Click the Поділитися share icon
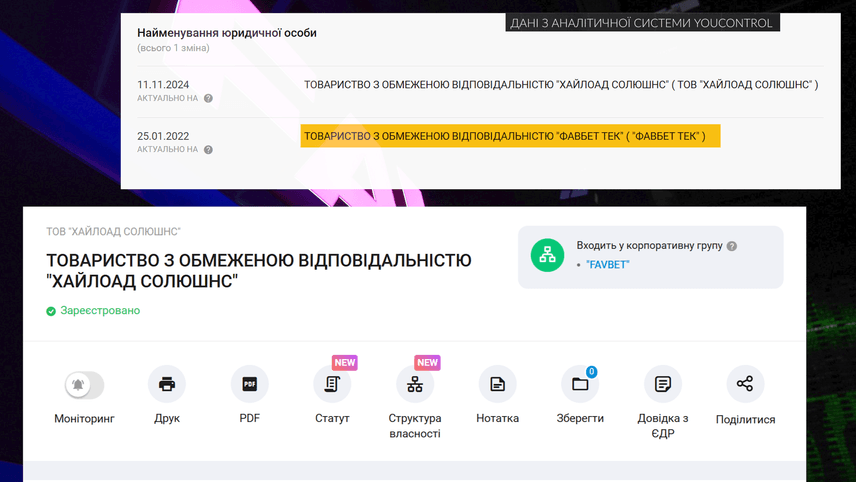856x482 pixels. click(745, 385)
